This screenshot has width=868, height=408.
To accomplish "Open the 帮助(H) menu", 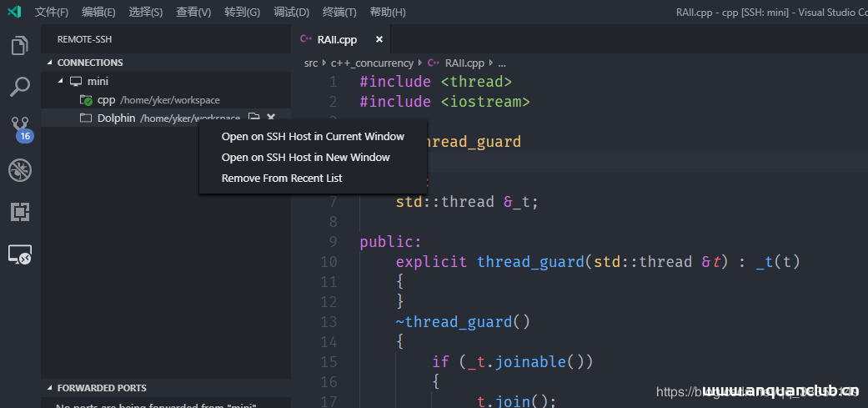I will click(x=388, y=13).
